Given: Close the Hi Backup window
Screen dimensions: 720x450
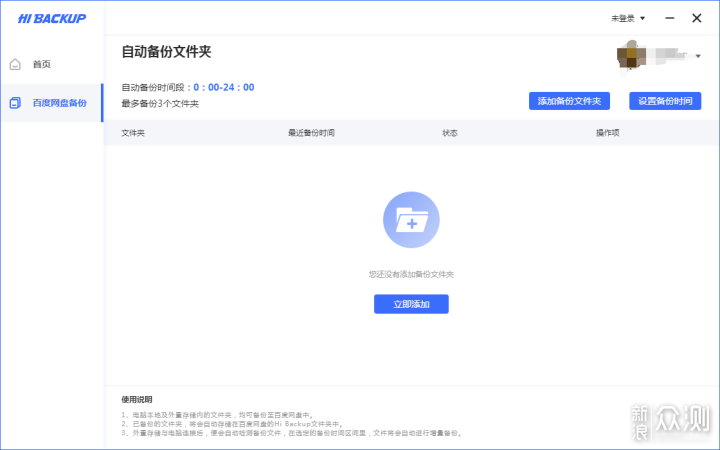Looking at the screenshot, I should (697, 18).
